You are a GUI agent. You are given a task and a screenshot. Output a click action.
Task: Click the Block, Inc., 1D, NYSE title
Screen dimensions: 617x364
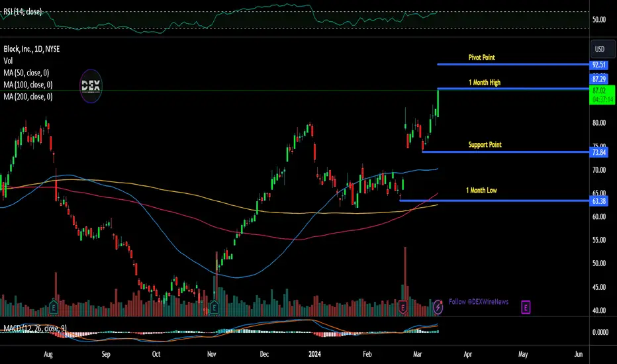[x=32, y=49]
